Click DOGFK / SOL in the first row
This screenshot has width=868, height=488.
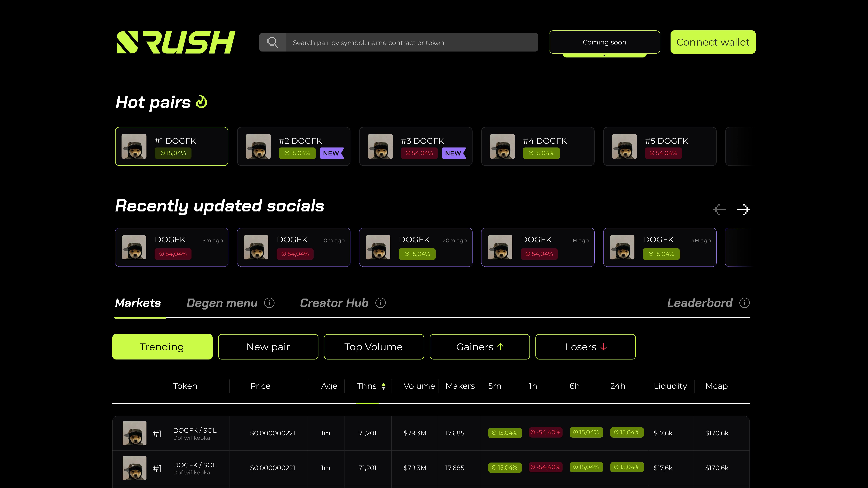point(195,430)
